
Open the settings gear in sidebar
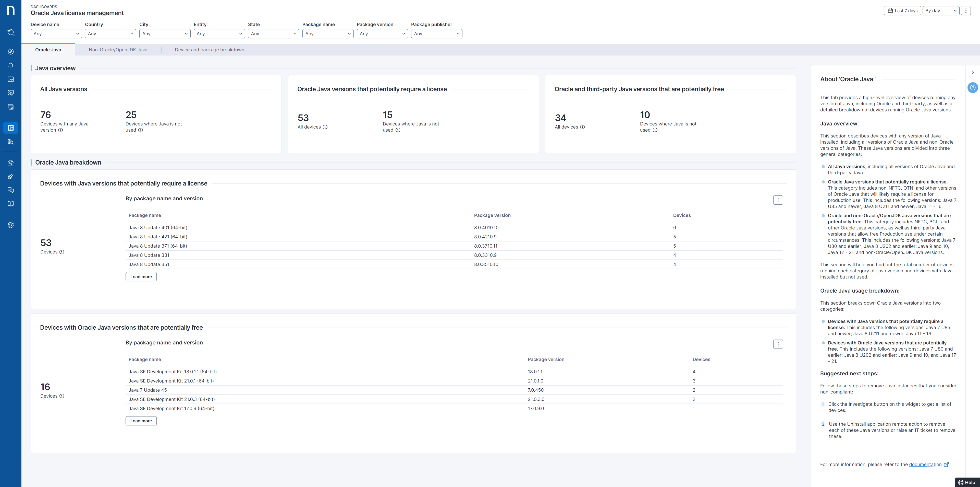(x=11, y=225)
